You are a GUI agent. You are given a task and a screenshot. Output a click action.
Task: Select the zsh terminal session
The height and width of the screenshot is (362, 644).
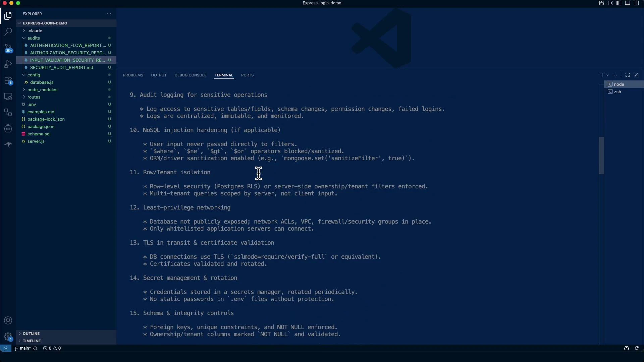coord(617,92)
